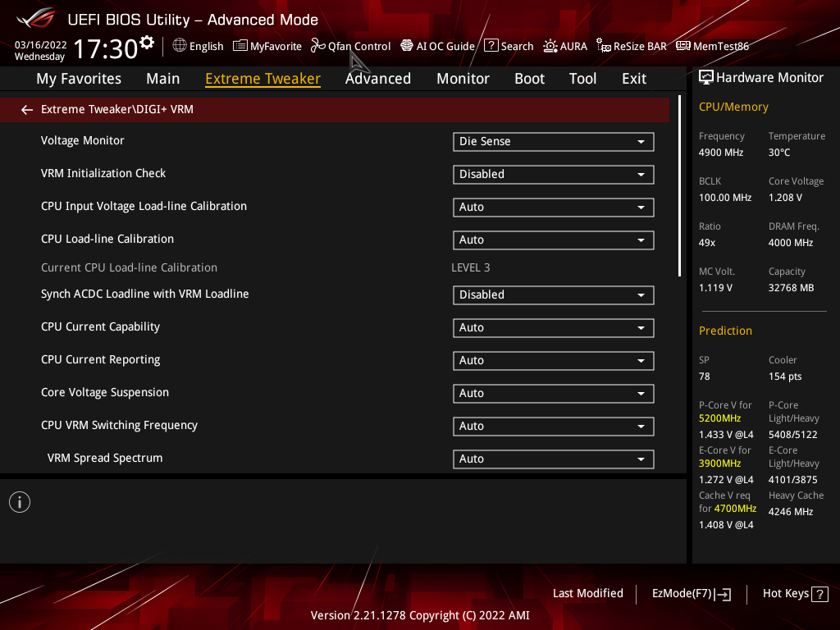Click EzMode(F7) label

682,594
